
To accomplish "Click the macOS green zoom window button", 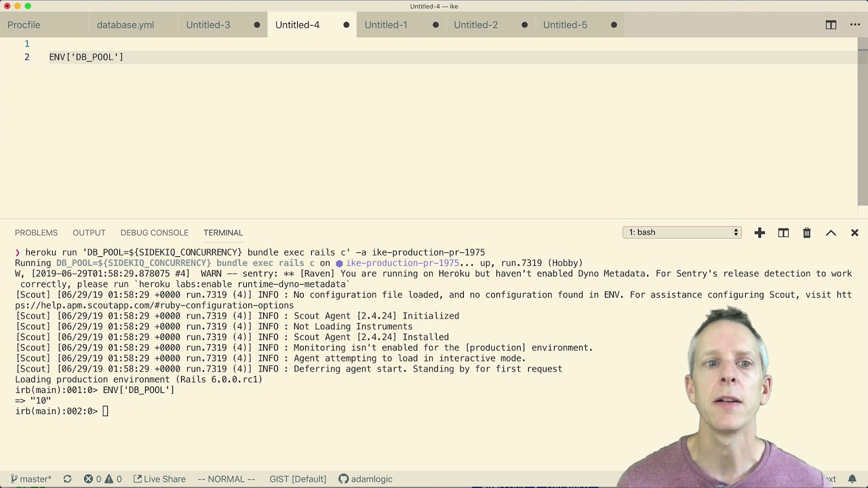I will [28, 6].
